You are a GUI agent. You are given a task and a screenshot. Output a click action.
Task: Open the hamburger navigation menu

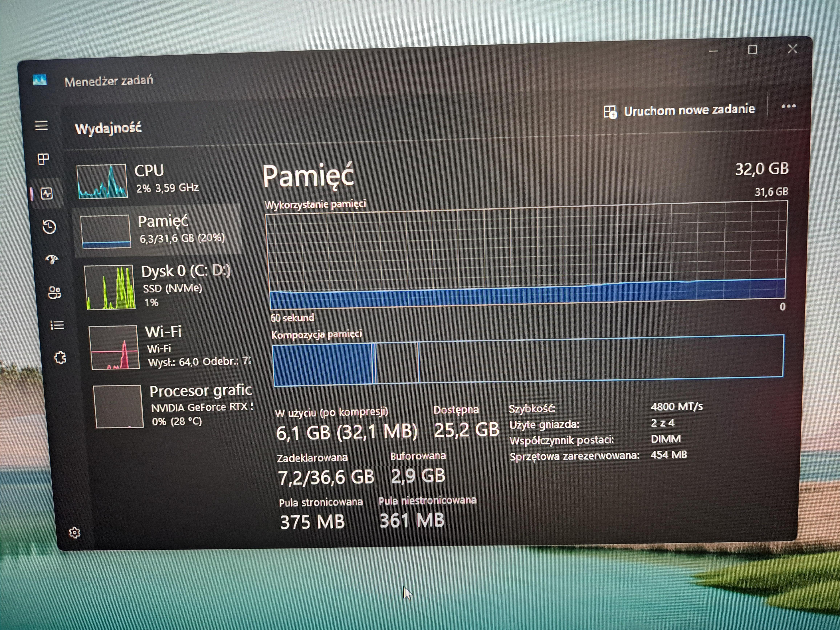pos(41,126)
